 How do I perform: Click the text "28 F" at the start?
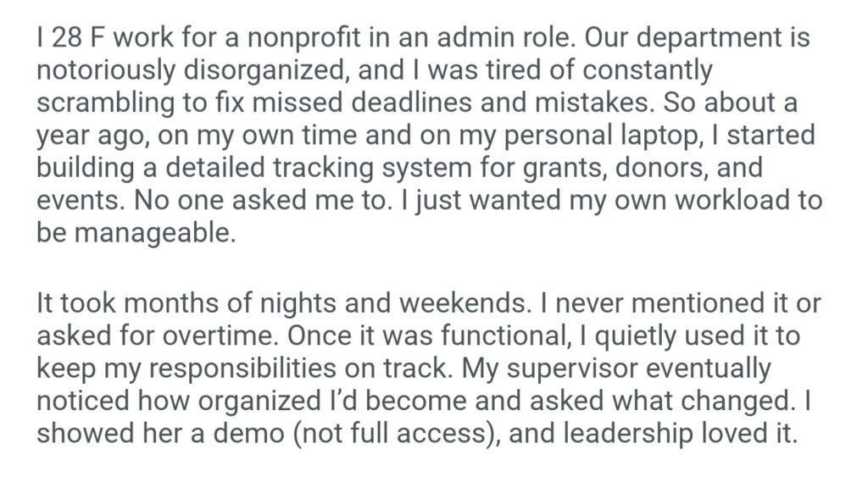point(74,39)
